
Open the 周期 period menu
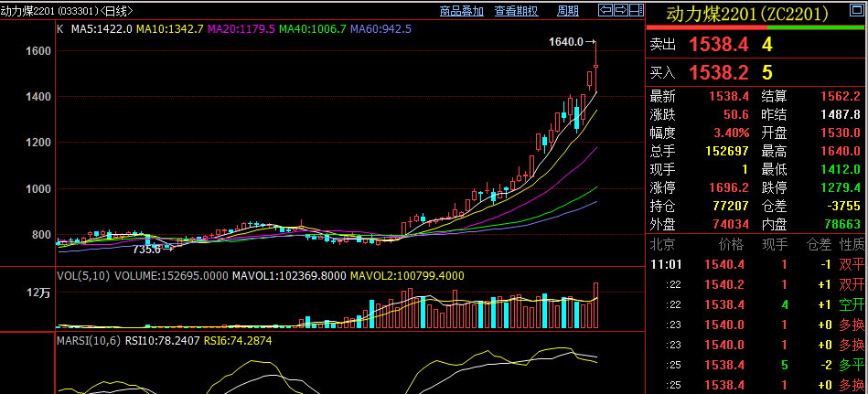click(x=567, y=11)
